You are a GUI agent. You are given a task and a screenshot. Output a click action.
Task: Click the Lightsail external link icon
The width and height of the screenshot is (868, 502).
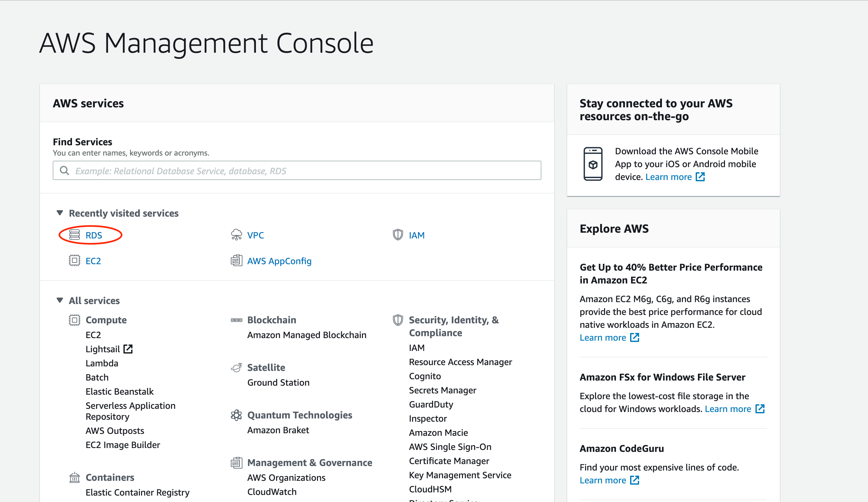click(x=128, y=349)
